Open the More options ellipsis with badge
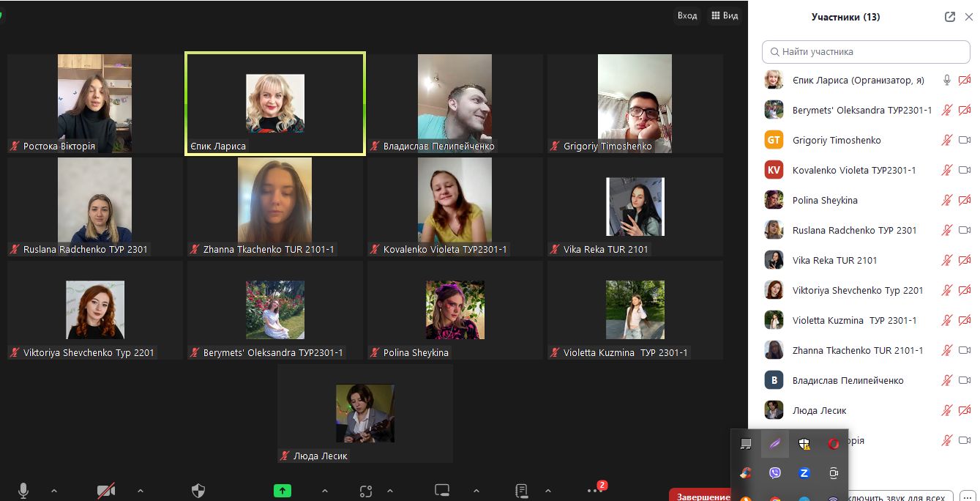This screenshot has height=501, width=980. point(595,490)
